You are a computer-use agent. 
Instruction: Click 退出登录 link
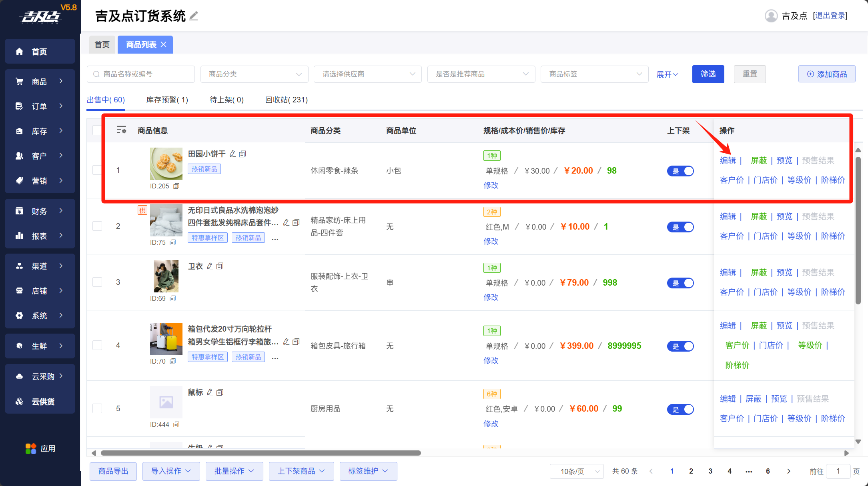pos(830,16)
